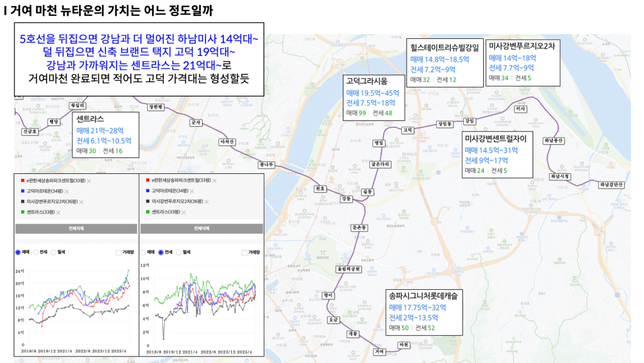Remove 고덕아르테온 from the 전세 chart legend
The image size is (644, 363).
click(x=193, y=191)
